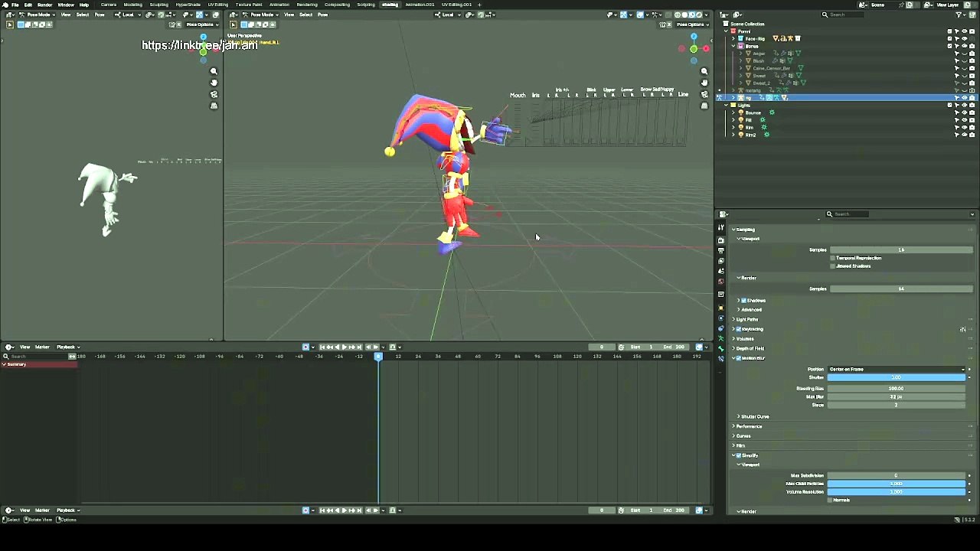Viewport: 980px width, 551px height.
Task: Open Marker menu in upper timeline
Action: (42, 347)
